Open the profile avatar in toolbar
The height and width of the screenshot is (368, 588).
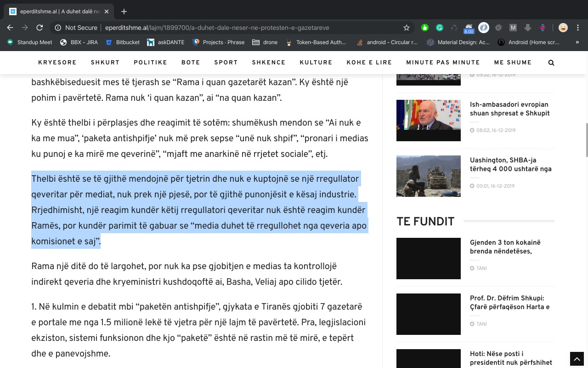pyautogui.click(x=563, y=28)
